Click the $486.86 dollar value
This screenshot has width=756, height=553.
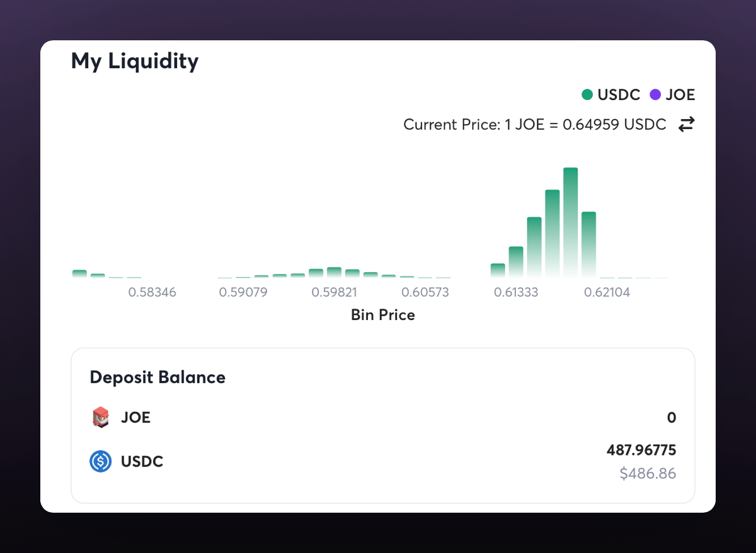pyautogui.click(x=648, y=474)
